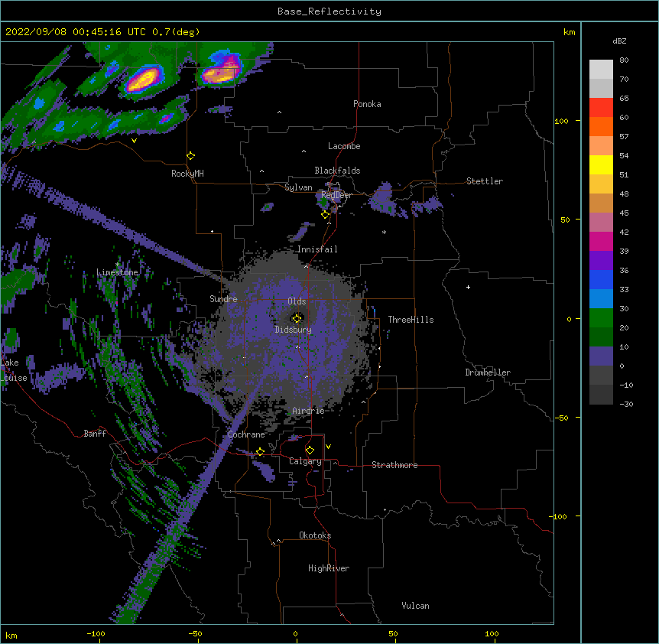Click the Olds city label
659x644 pixels.
297,301
